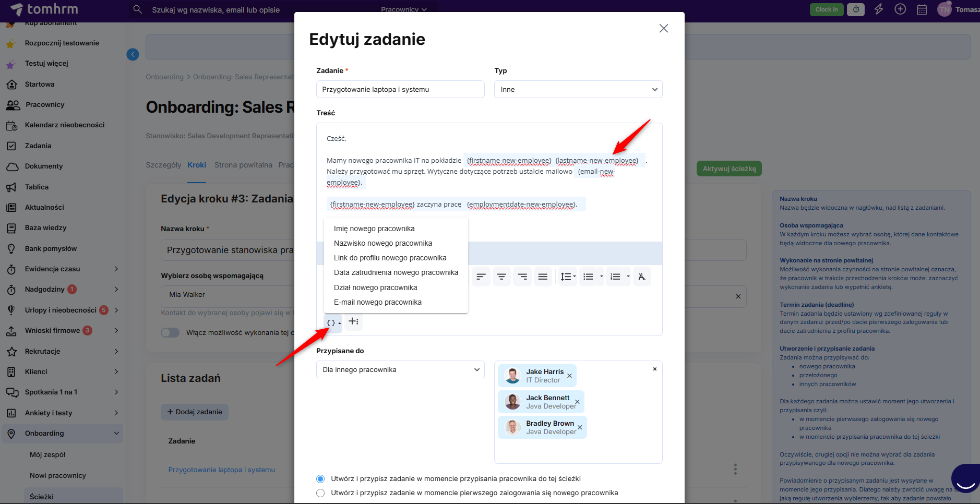980x504 pixels.
Task: Open the Typ dropdown showing Inne
Action: coord(578,89)
